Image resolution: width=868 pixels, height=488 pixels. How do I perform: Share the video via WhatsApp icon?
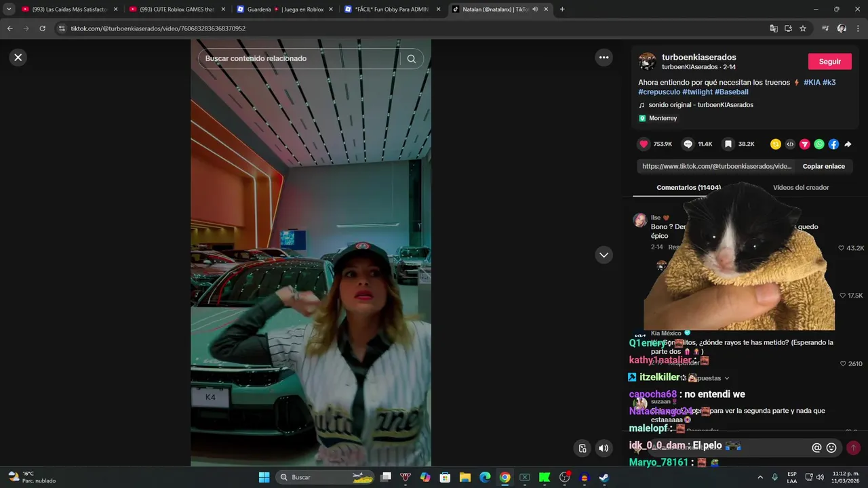point(819,144)
